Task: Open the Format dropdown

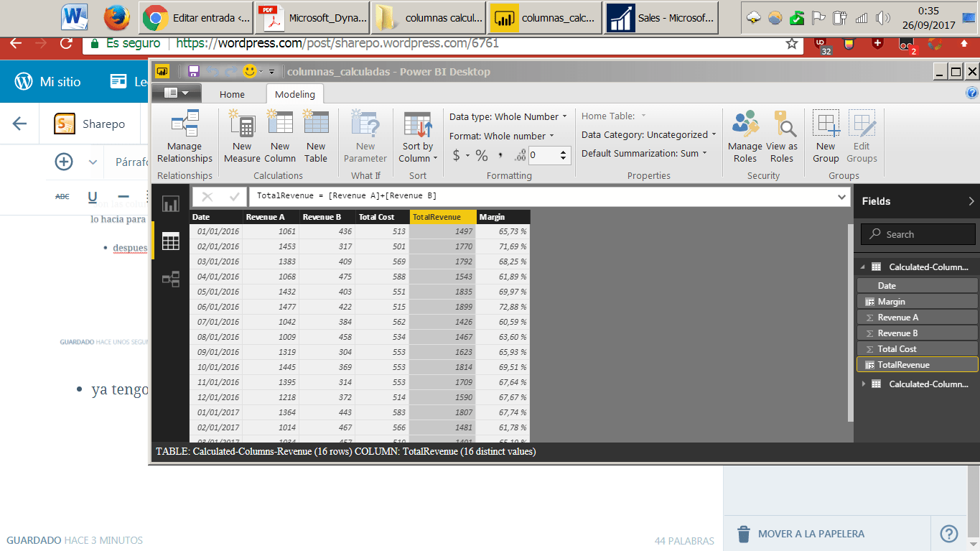Action: tap(502, 136)
